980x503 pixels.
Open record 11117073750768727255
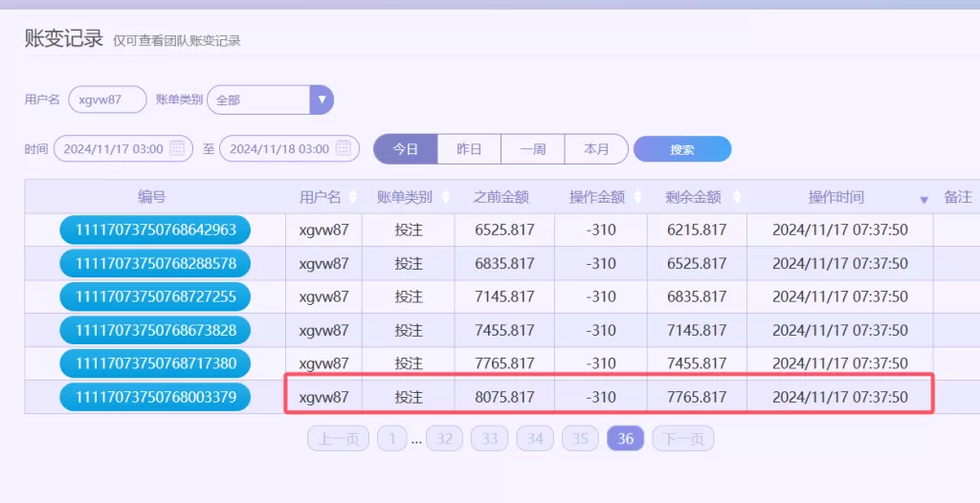pyautogui.click(x=155, y=296)
